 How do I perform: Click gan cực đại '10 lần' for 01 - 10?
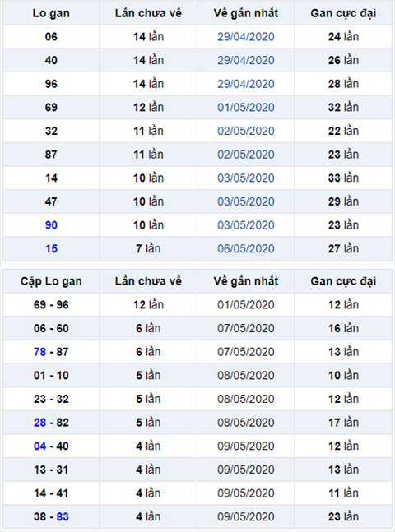pyautogui.click(x=343, y=376)
